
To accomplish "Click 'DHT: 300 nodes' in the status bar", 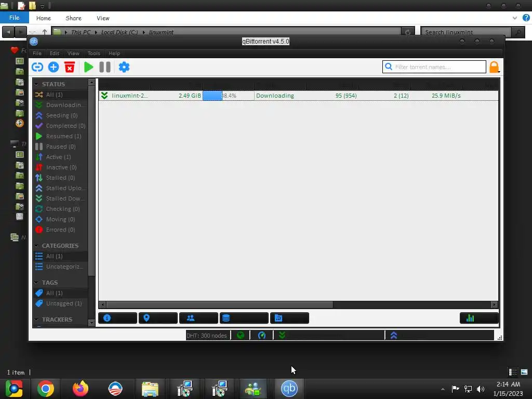I will pyautogui.click(x=207, y=336).
